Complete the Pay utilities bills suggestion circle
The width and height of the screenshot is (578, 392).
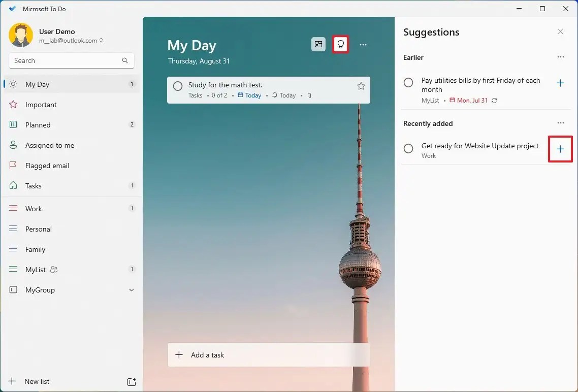coord(408,82)
